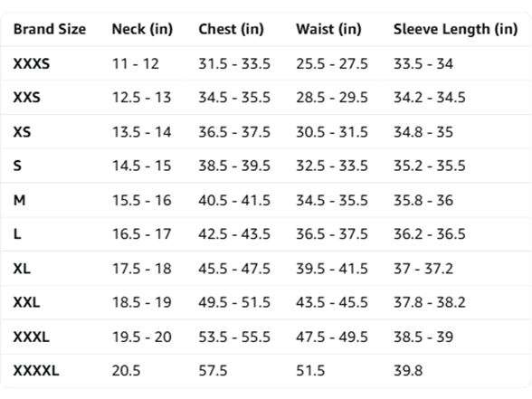This screenshot has height=399, width=532.
Task: Click the 37.8 - 38.2 sleeve value
Action: [430, 302]
